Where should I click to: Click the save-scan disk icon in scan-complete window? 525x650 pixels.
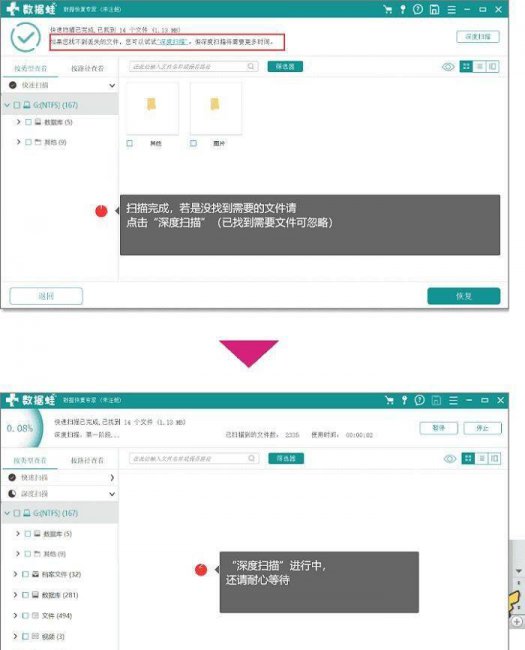(434, 9)
